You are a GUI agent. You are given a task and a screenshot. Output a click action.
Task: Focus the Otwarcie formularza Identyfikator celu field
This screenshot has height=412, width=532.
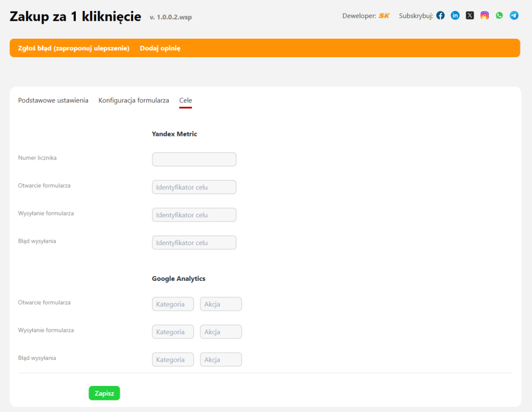(x=194, y=187)
